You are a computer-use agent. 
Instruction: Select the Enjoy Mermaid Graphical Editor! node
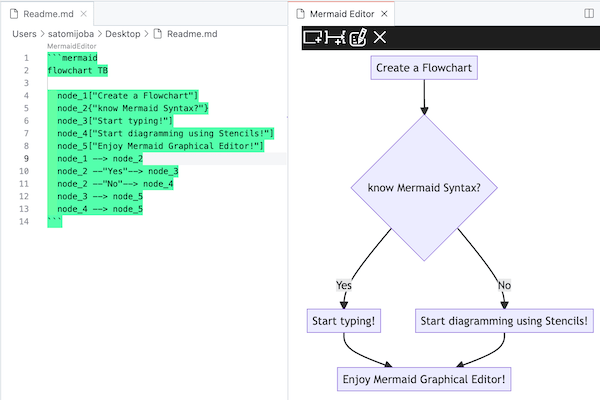[424, 379]
